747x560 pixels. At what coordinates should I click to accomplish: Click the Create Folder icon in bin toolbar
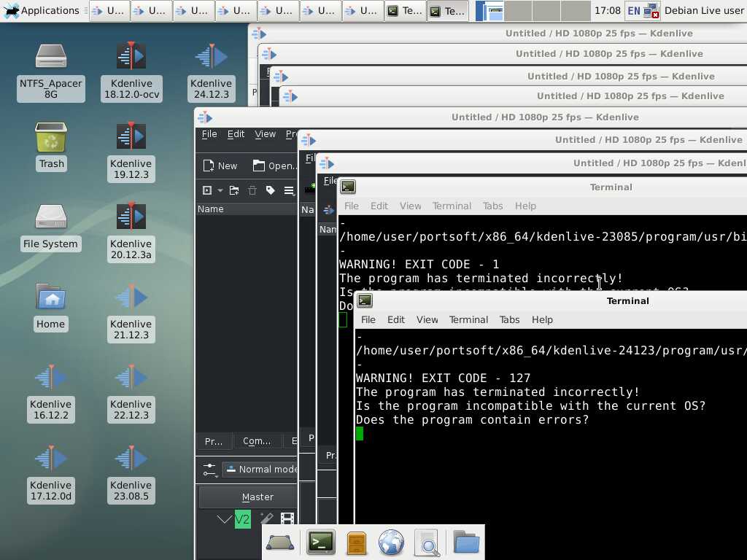tap(234, 190)
